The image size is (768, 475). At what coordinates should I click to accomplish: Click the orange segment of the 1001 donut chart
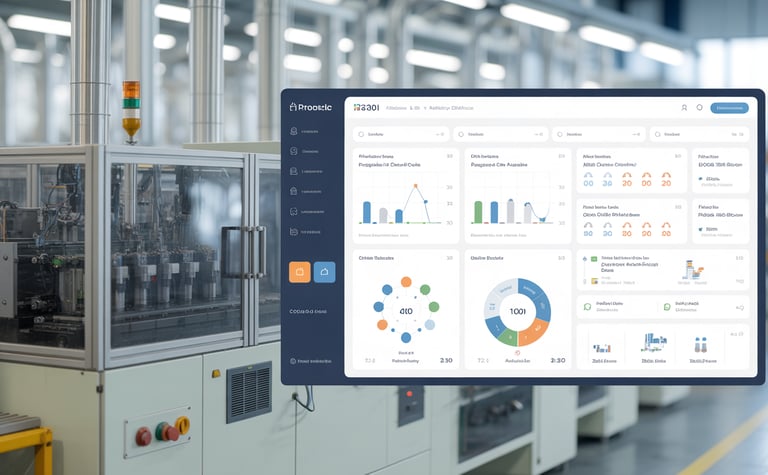[534, 332]
